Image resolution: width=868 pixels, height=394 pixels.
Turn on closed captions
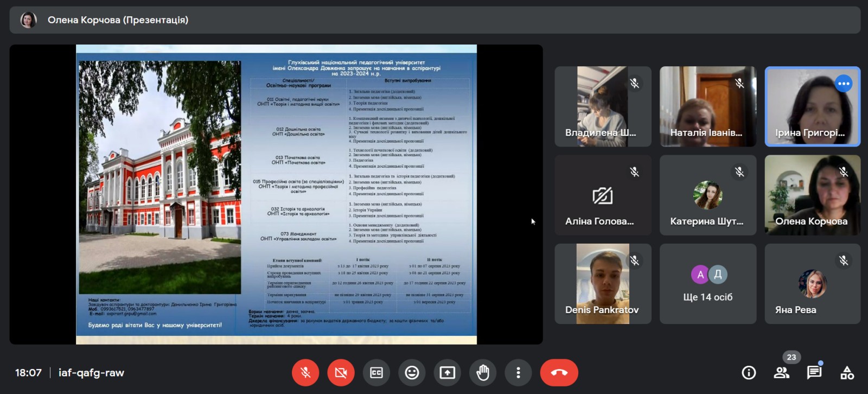click(376, 373)
